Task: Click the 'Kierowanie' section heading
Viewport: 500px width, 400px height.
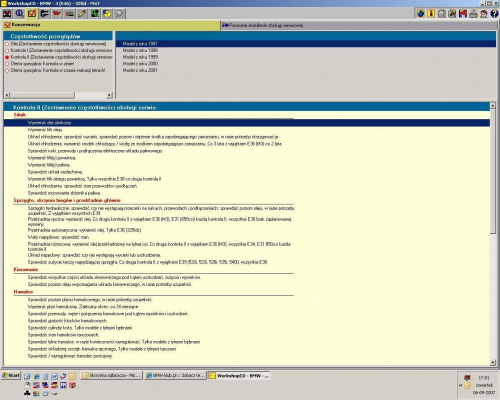Action: tap(26, 269)
